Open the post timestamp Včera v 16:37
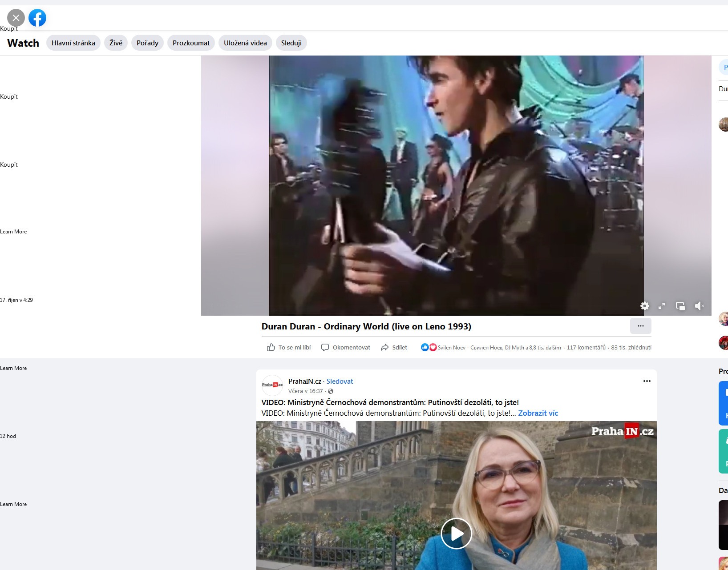728x570 pixels. tap(306, 391)
